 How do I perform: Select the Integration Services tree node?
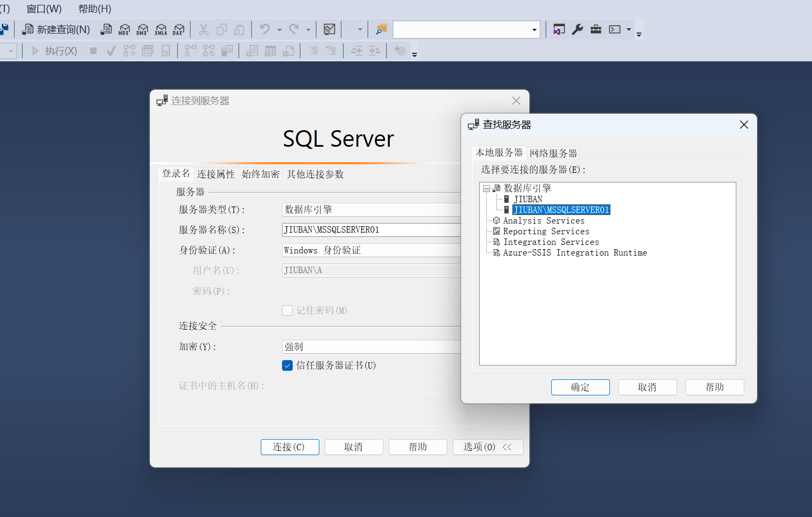point(551,242)
